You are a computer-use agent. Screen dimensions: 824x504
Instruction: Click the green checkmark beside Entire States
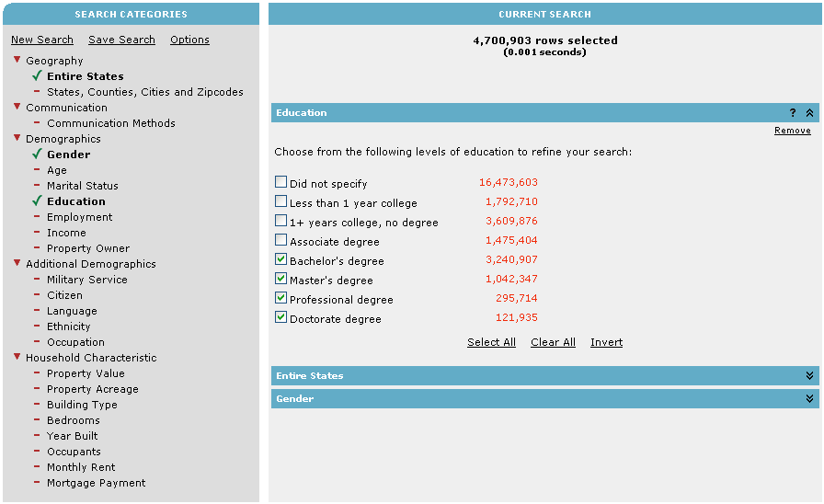tap(37, 76)
